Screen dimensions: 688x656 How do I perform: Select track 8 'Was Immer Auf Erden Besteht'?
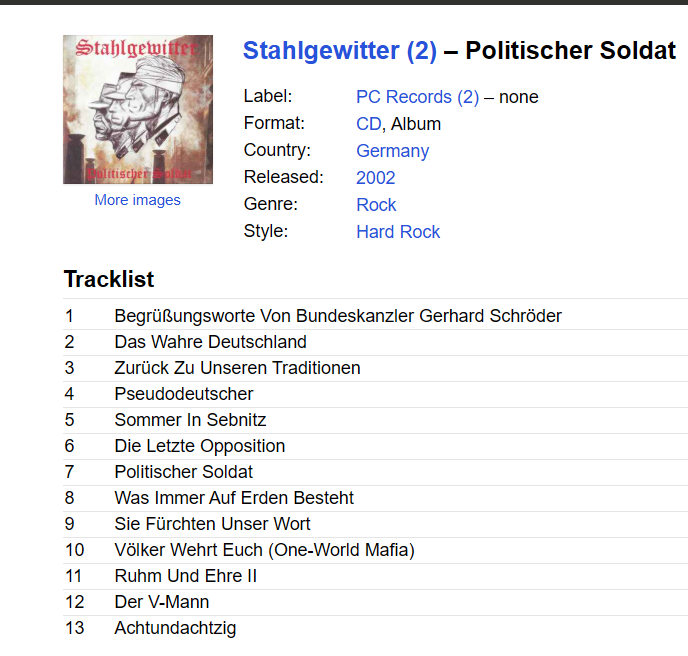coord(234,498)
